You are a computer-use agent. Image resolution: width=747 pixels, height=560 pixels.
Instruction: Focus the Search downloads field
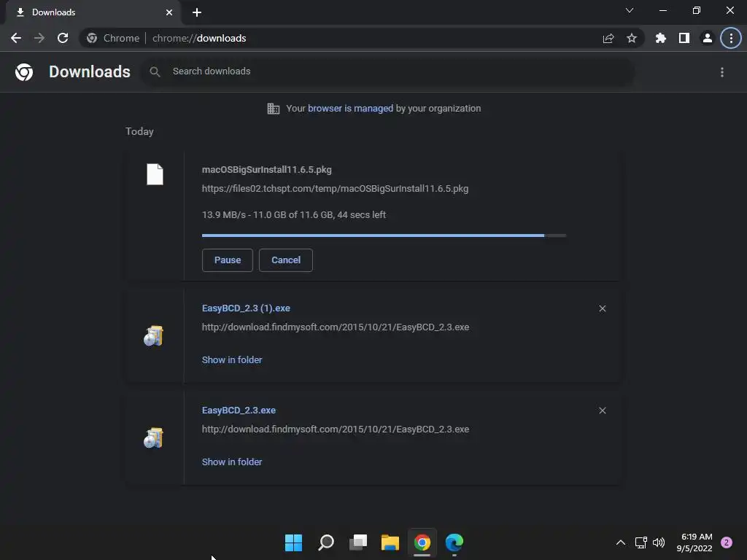[x=388, y=71]
